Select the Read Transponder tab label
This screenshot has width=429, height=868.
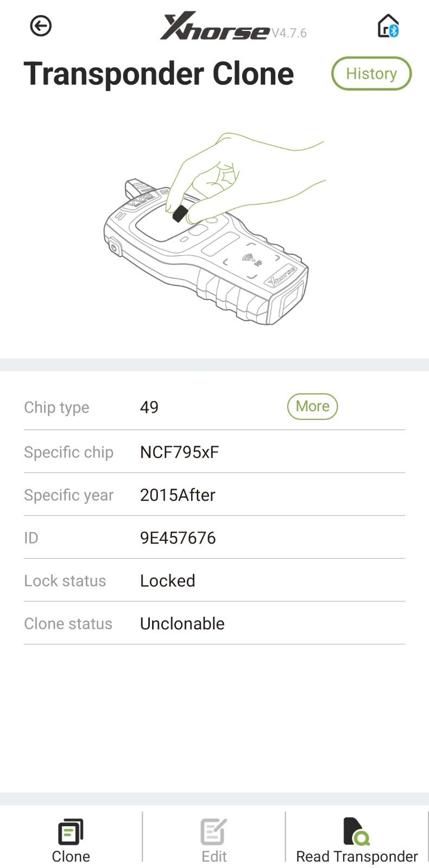(357, 856)
